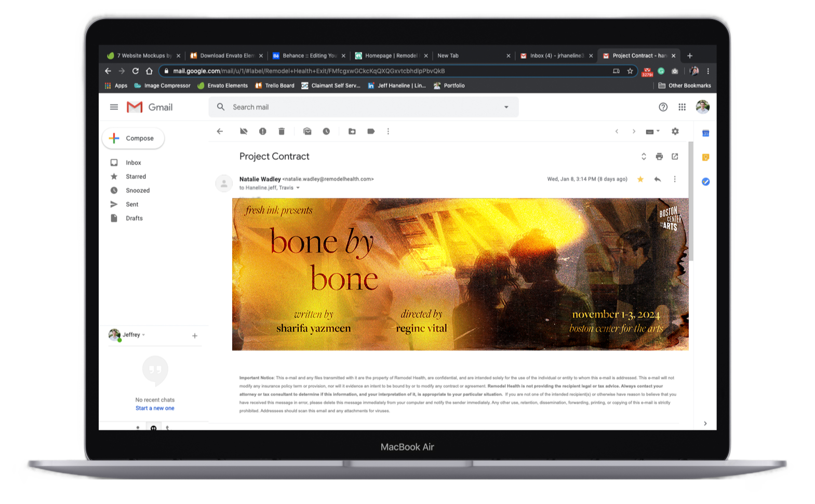Screen dimensions: 815x504
Task: Click the green Grammarly extension icon
Action: (x=661, y=71)
